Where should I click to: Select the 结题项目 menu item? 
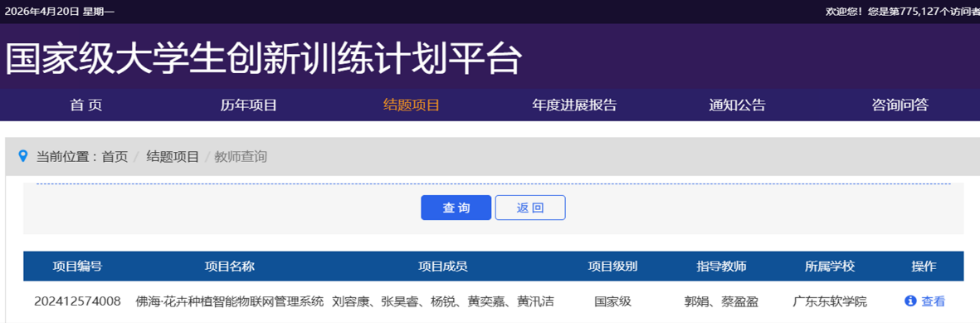[x=412, y=105]
